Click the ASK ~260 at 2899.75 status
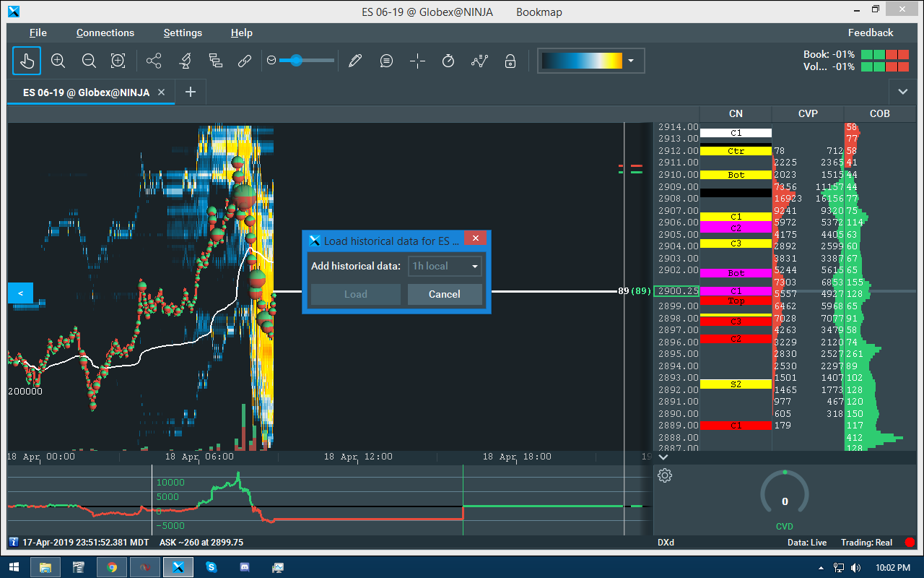This screenshot has width=924, height=578. pos(201,543)
